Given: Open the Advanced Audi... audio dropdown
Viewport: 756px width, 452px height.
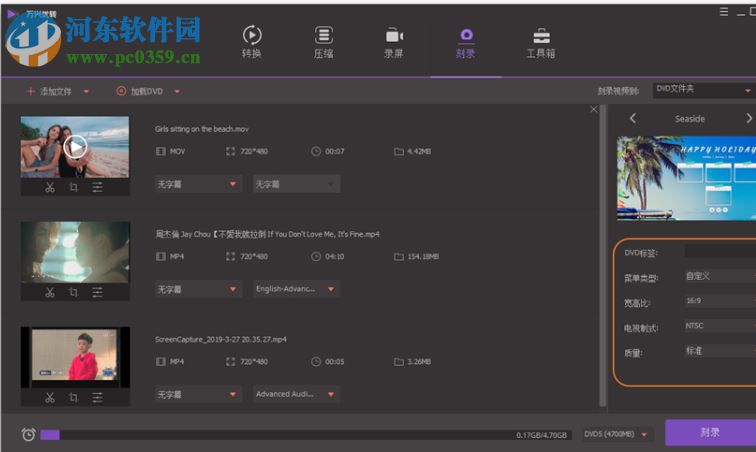Looking at the screenshot, I should pyautogui.click(x=297, y=394).
